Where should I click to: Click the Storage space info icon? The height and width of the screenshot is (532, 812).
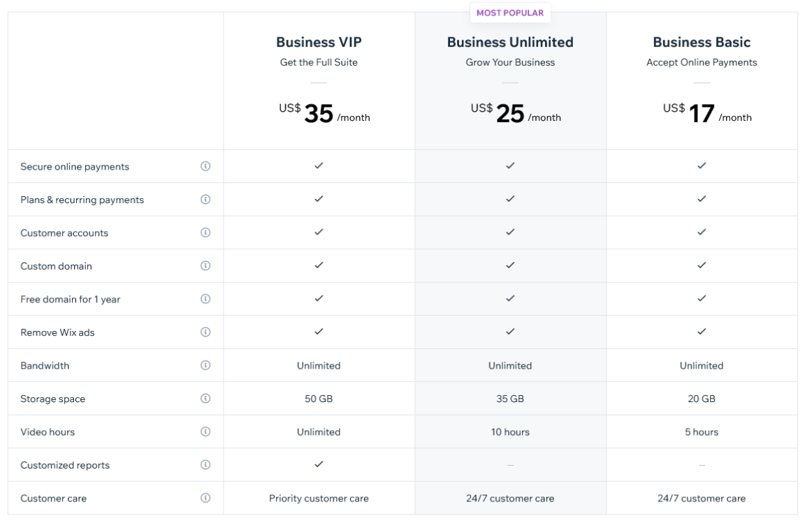coord(205,399)
